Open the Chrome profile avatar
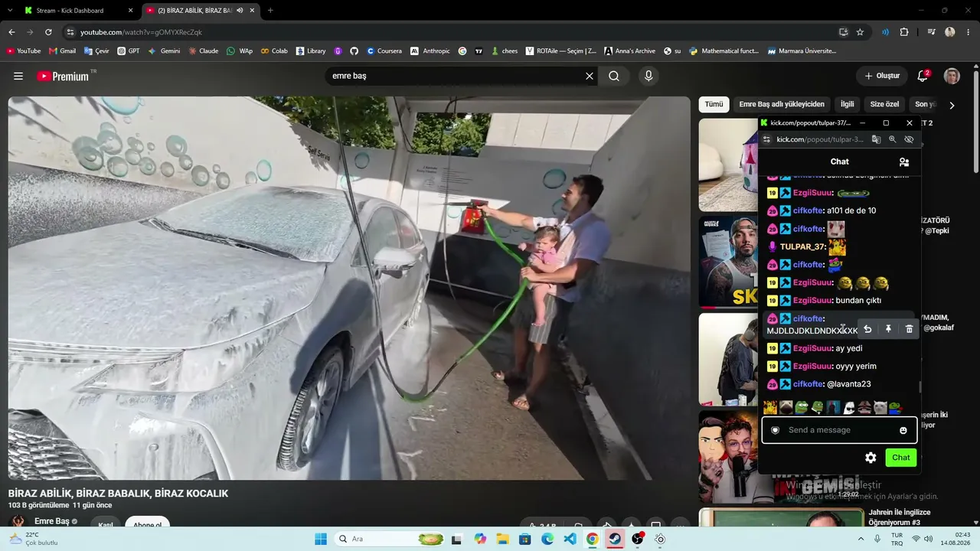Image resolution: width=980 pixels, height=551 pixels. (x=950, y=32)
